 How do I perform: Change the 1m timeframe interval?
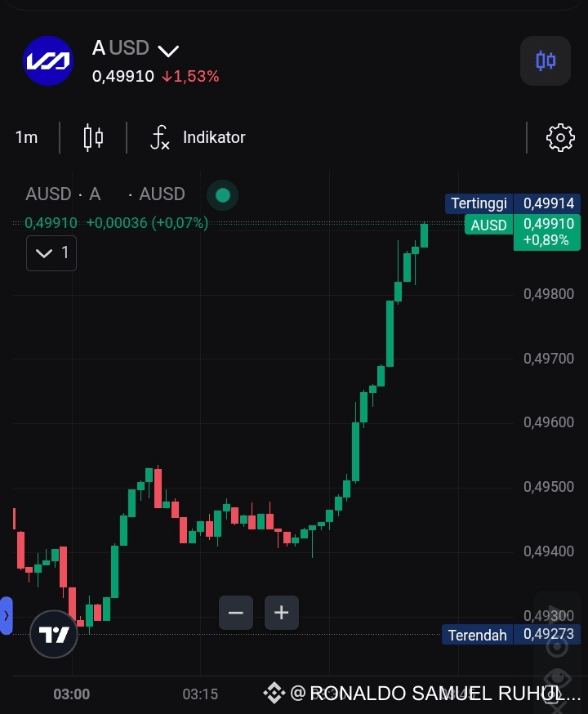tap(26, 137)
